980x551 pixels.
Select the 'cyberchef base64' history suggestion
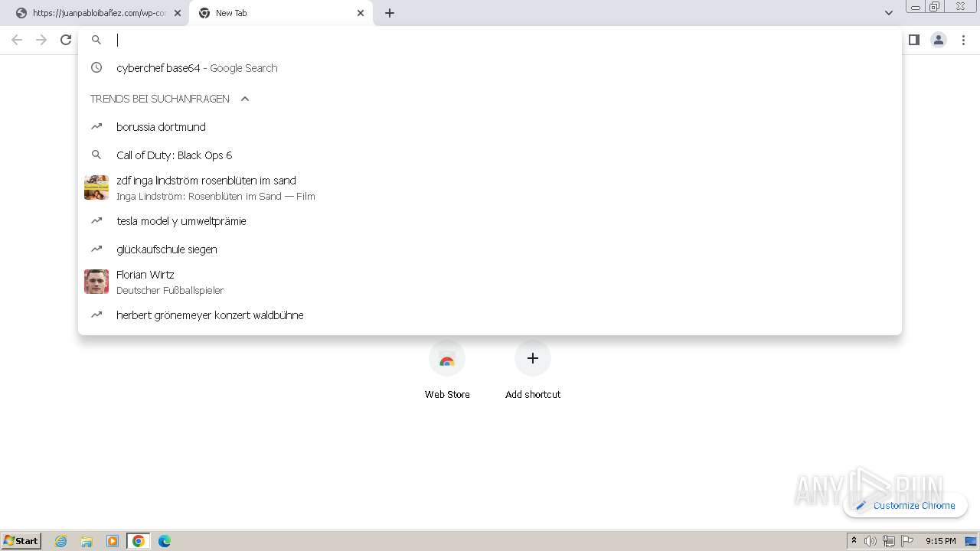[x=490, y=68]
